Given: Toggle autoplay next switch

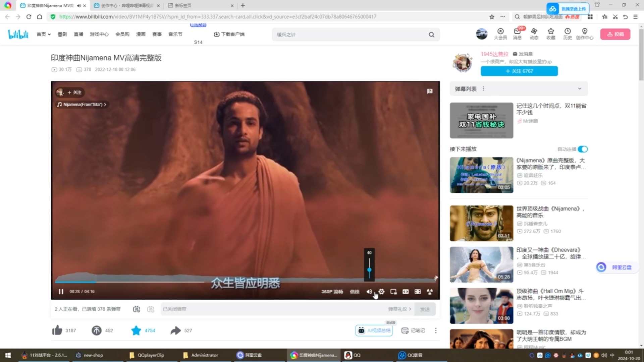Looking at the screenshot, I should coord(583,149).
